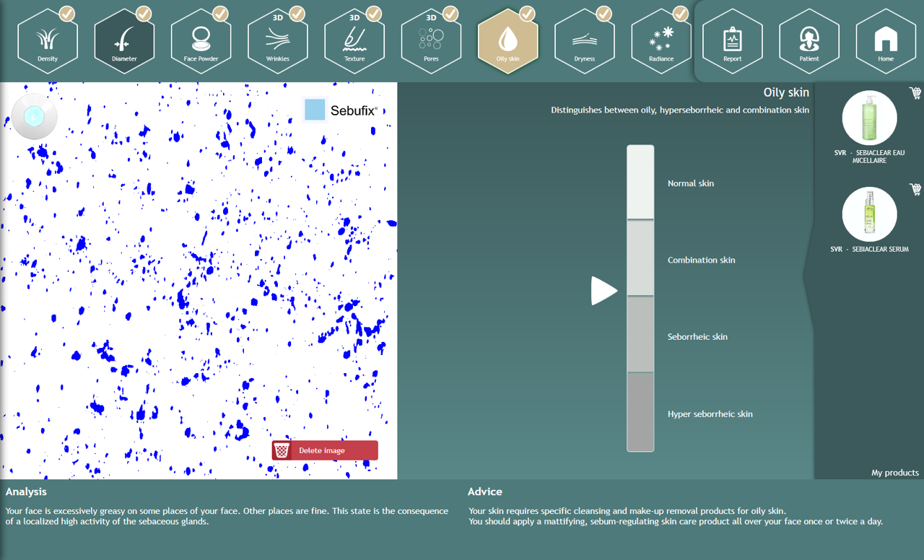The width and height of the screenshot is (924, 560).
Task: Click the white arrow scale indicator
Action: click(604, 291)
